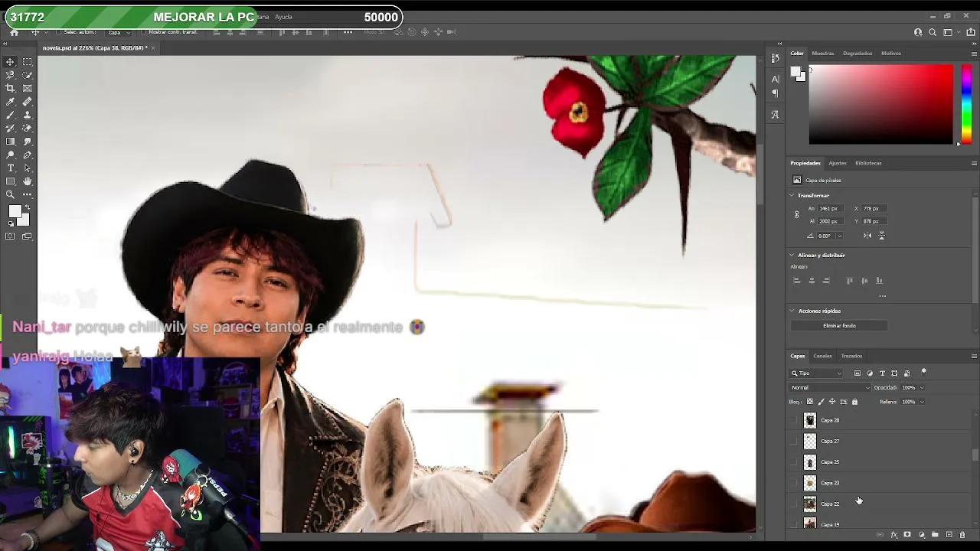The image size is (980, 551).
Task: Pick a color in the color field
Action: click(881, 103)
